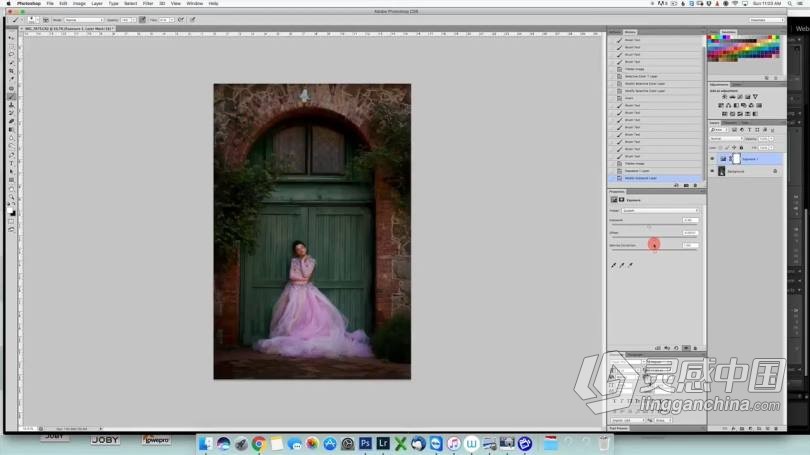The width and height of the screenshot is (810, 455).
Task: Switch to the Swatches tab
Action: 728,32
